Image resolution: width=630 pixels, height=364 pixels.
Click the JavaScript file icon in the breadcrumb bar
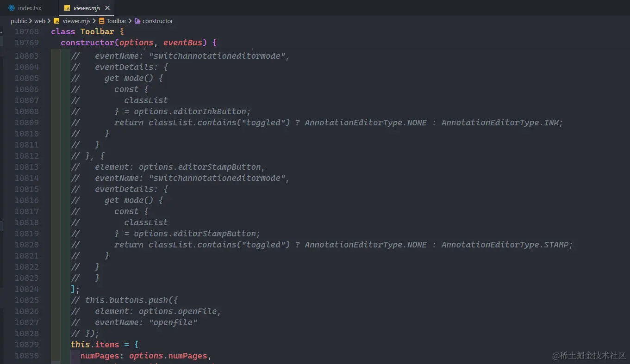[x=57, y=21]
